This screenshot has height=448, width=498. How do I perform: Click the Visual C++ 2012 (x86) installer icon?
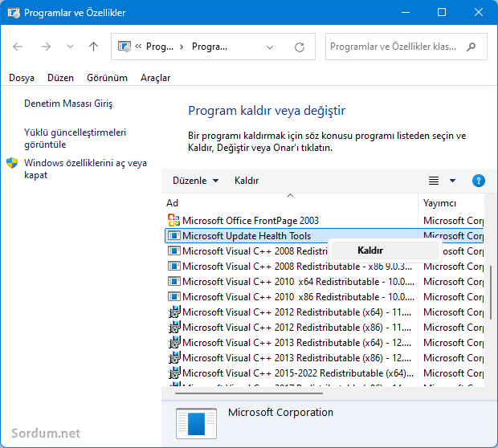[174, 327]
